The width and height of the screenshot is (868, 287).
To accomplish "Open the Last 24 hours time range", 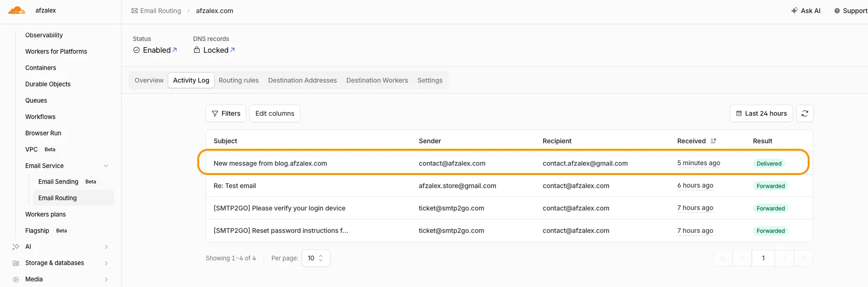I will click(761, 113).
